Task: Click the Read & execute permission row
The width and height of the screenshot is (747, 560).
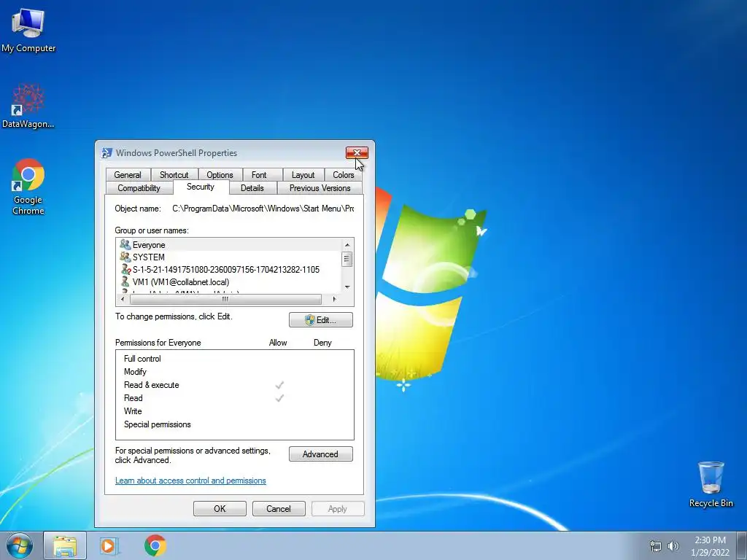Action: point(234,385)
